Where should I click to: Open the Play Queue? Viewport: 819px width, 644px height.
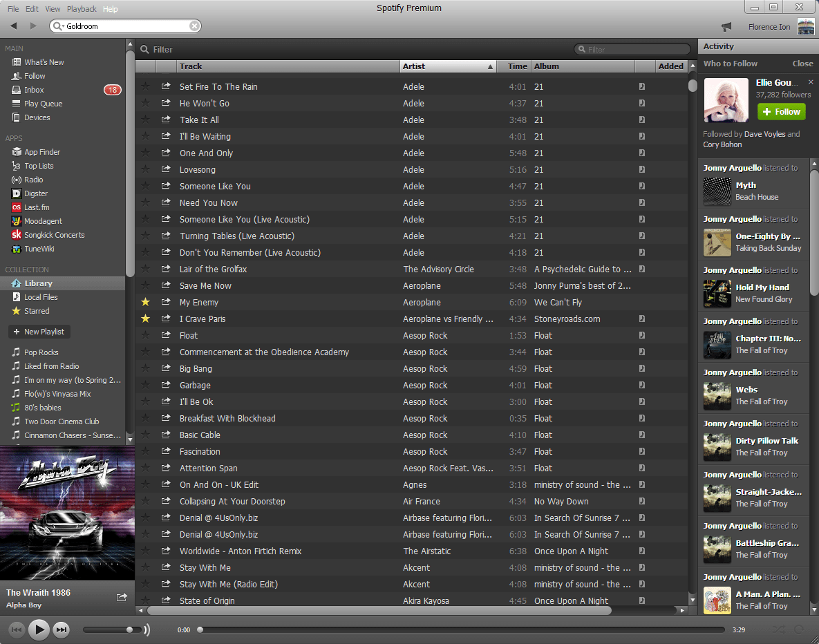coord(43,104)
